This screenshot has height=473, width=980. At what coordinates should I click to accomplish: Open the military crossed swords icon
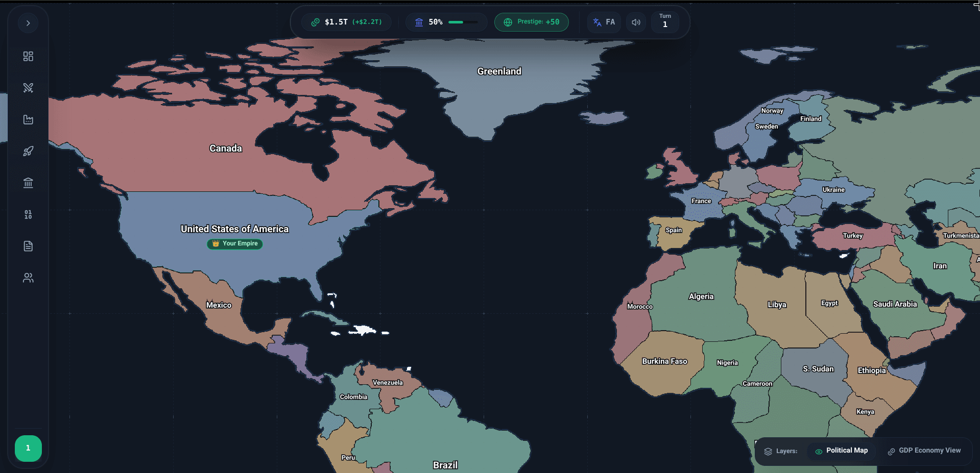coord(28,88)
